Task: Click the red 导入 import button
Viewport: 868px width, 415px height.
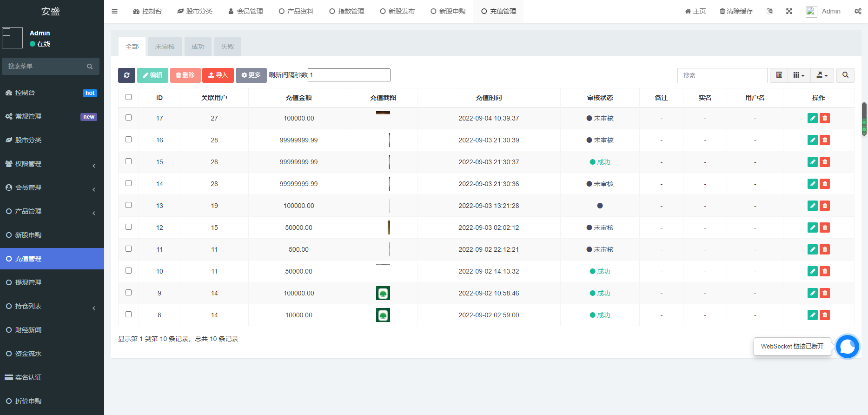Action: (218, 75)
